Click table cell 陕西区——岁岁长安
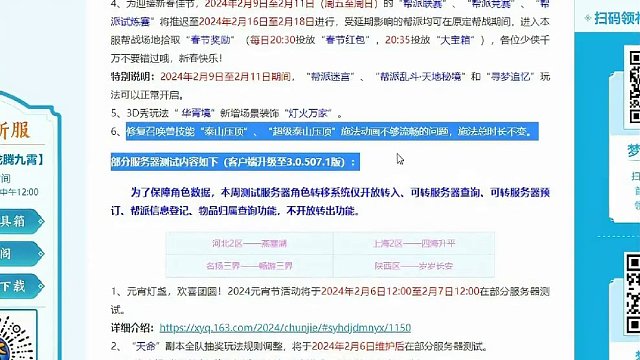 413,266
